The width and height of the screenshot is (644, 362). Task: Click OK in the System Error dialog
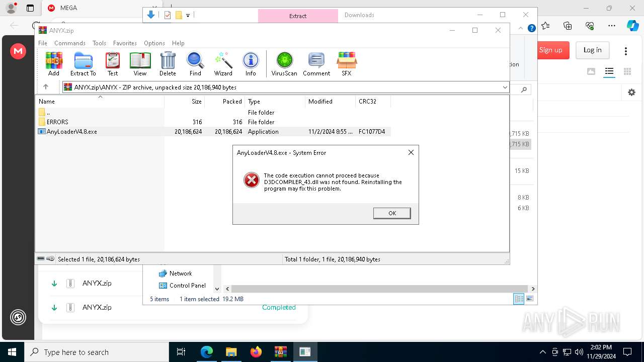point(392,213)
